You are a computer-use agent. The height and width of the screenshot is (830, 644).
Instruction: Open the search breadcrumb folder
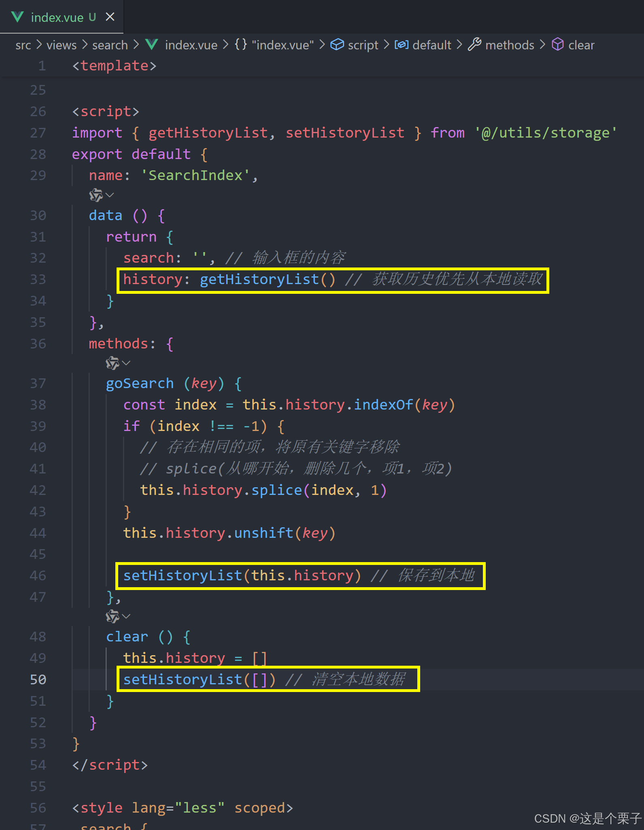click(110, 45)
